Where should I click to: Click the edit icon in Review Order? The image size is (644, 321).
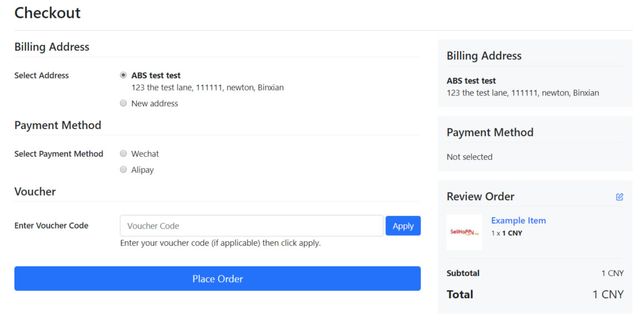[619, 197]
